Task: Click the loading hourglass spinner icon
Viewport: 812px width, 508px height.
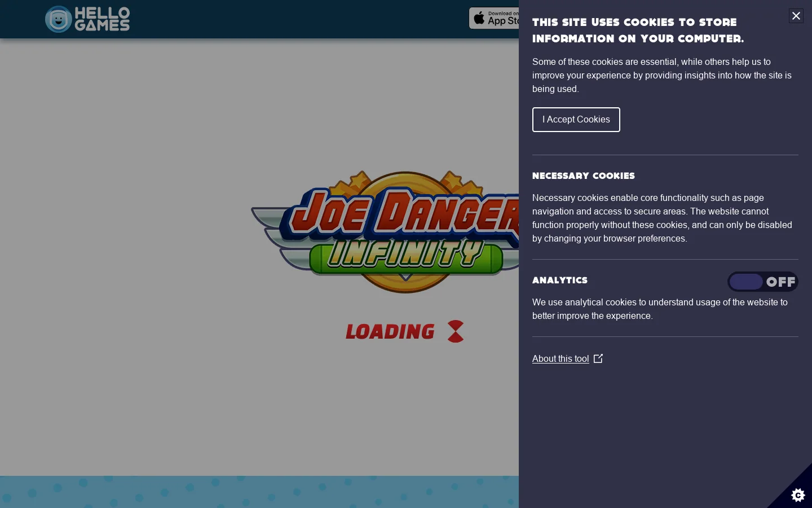Action: pos(456,331)
